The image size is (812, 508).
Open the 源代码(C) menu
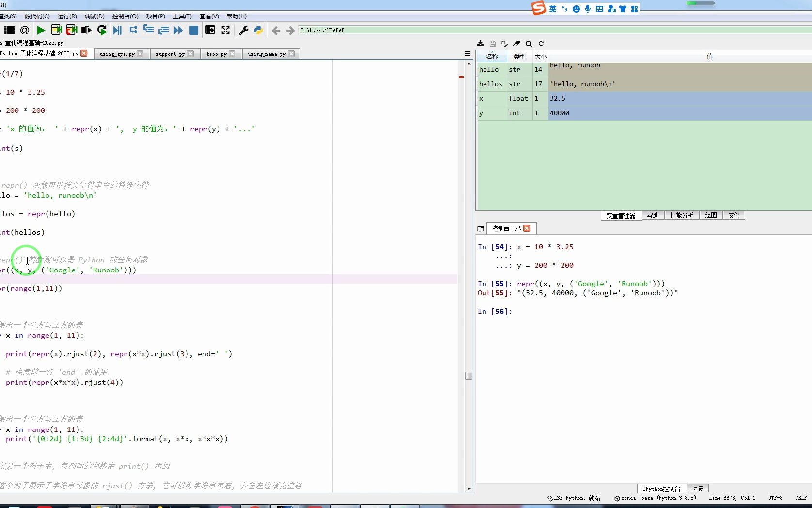[x=37, y=16]
